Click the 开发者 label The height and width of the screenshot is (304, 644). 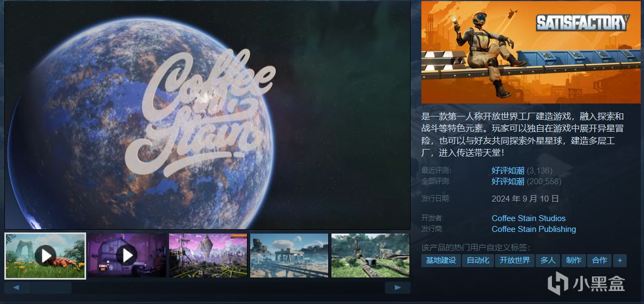tap(432, 218)
